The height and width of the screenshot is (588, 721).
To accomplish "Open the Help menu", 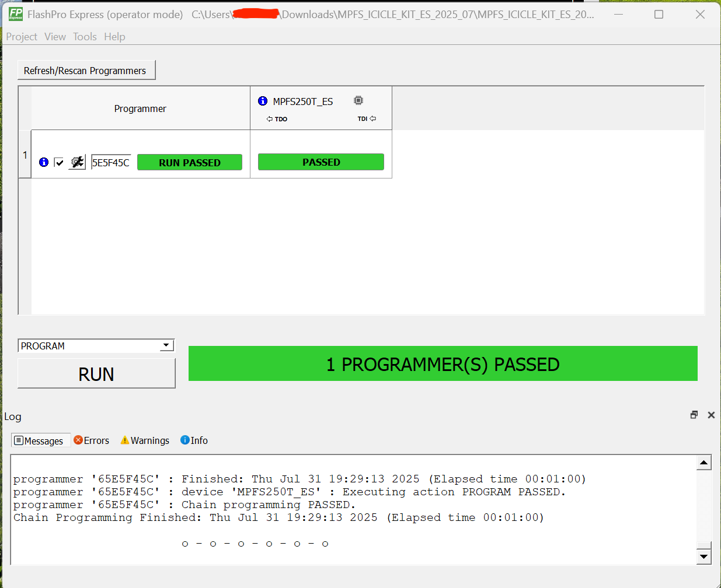I will pos(114,37).
